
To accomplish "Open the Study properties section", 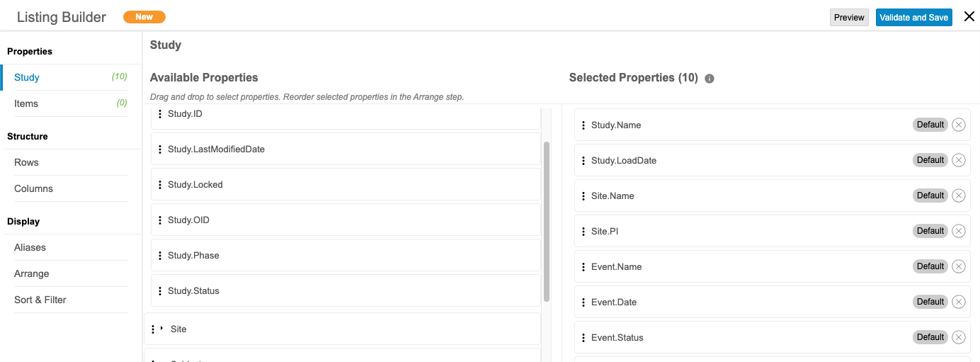I will (x=27, y=77).
